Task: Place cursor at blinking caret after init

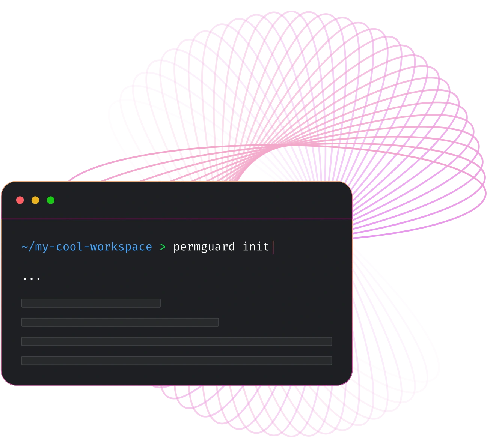Action: pos(273,247)
